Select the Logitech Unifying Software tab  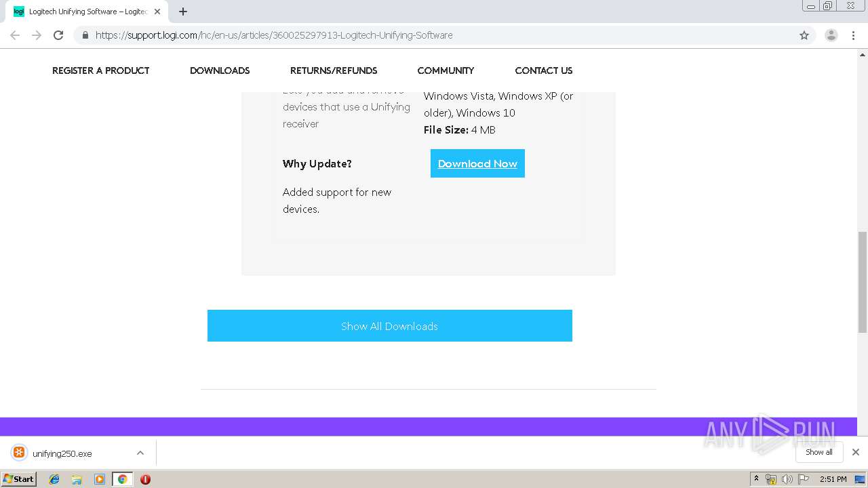(x=87, y=12)
